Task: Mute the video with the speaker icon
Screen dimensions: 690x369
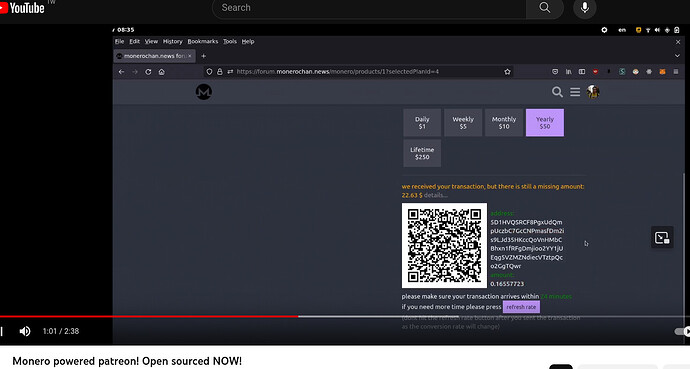Action: point(25,331)
